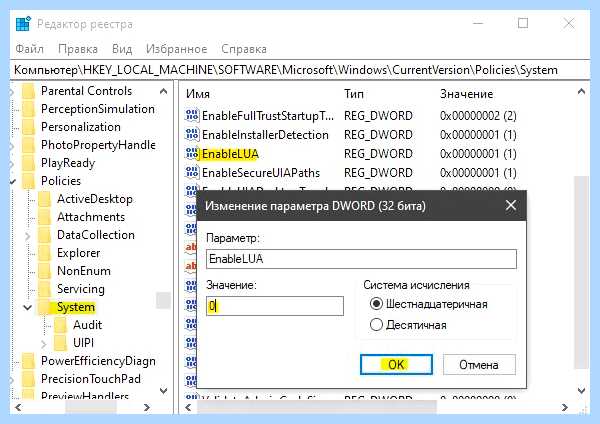
Task: Click the Servicing folder icon
Action: (x=44, y=289)
